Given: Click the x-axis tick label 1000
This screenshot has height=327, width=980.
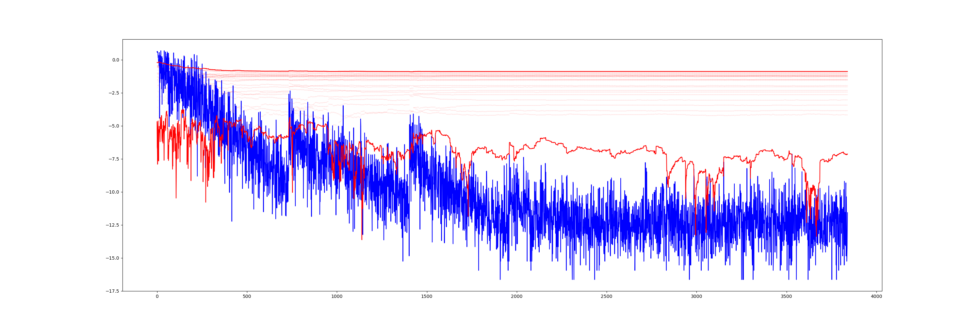Looking at the screenshot, I should [337, 297].
